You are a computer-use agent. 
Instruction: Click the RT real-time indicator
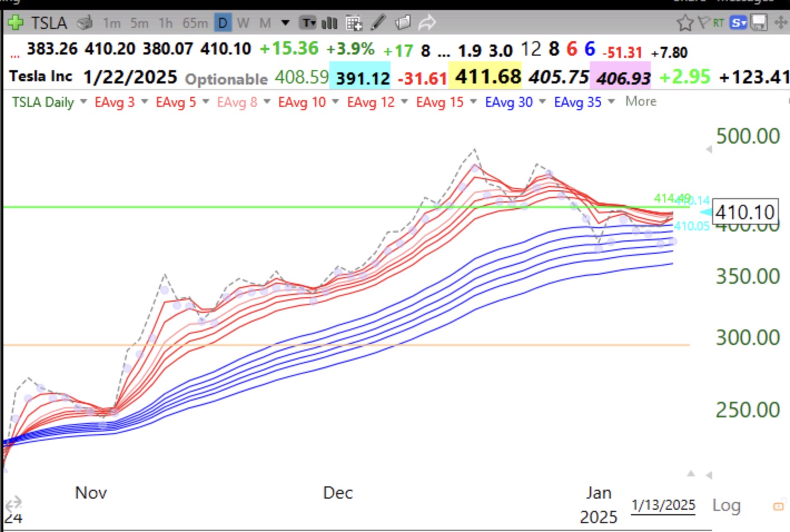point(718,23)
